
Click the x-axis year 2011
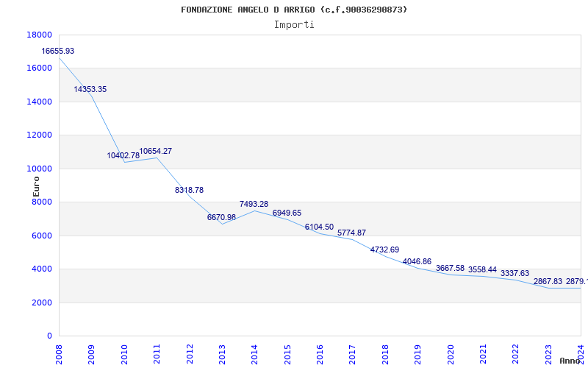[157, 354]
